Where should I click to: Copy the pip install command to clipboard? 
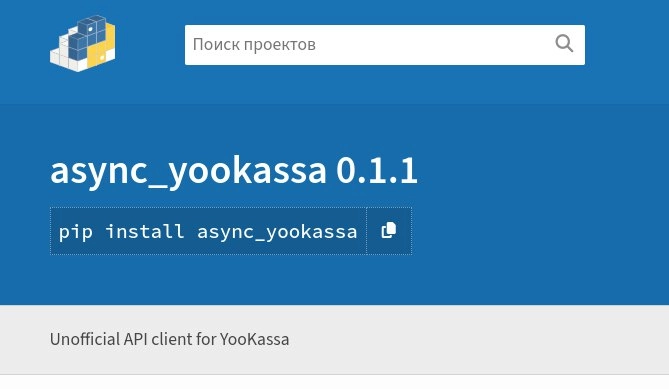pyautogui.click(x=389, y=231)
